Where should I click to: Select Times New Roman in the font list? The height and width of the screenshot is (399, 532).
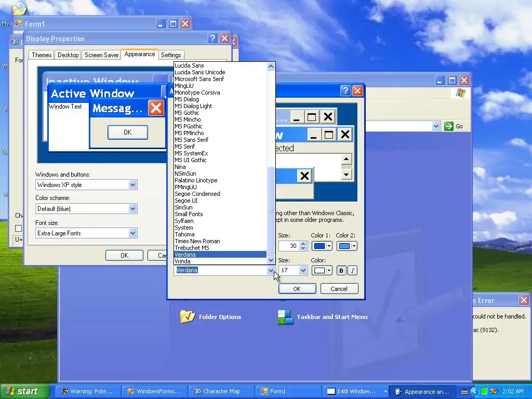220,241
